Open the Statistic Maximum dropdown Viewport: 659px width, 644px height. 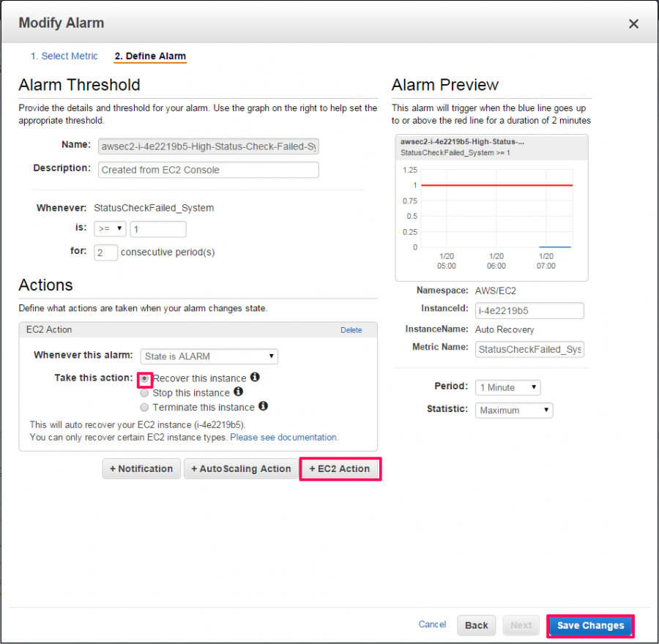(x=514, y=410)
